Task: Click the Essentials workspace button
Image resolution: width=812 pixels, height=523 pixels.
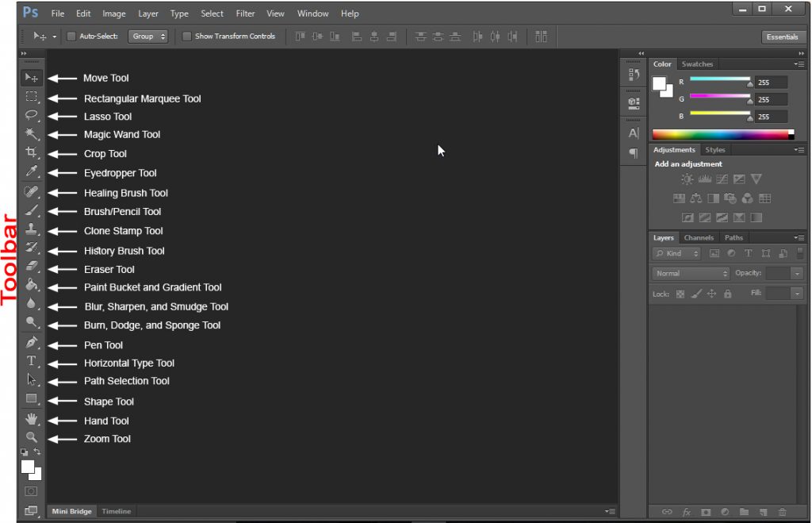Action: click(783, 36)
